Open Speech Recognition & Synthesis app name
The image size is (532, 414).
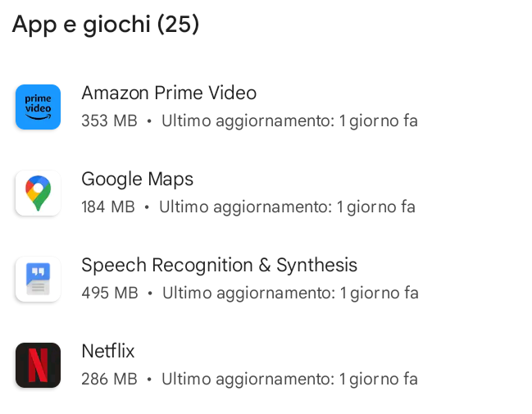219,265
